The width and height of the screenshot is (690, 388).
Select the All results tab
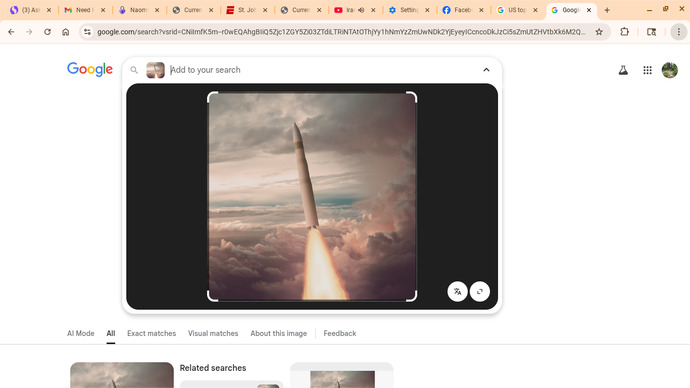[110, 333]
